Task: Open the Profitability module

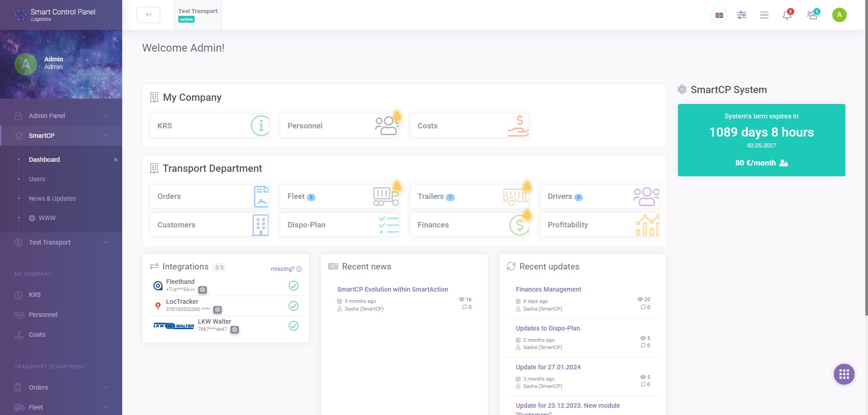Action: tap(598, 225)
